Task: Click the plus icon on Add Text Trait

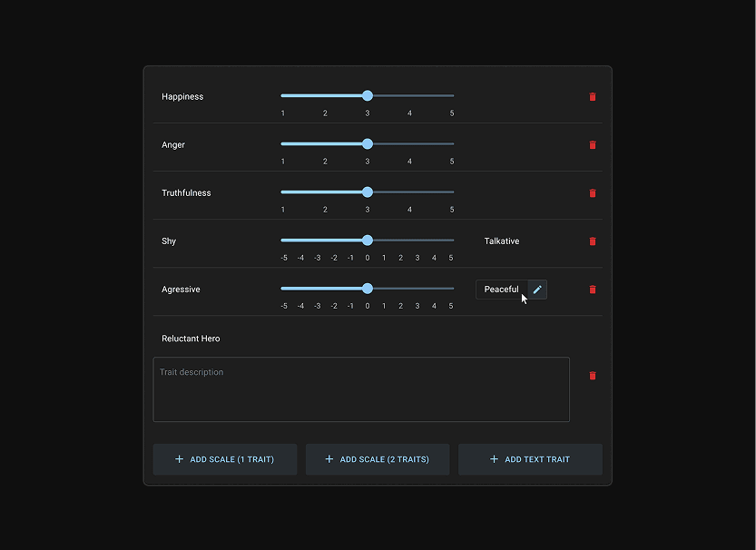Action: pos(495,459)
